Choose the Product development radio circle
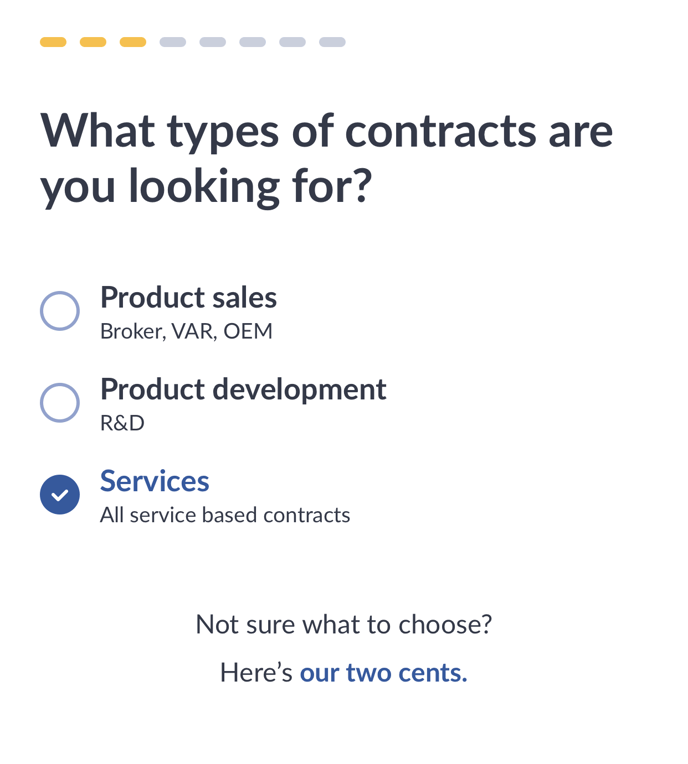This screenshot has height=764, width=688. pyautogui.click(x=60, y=403)
